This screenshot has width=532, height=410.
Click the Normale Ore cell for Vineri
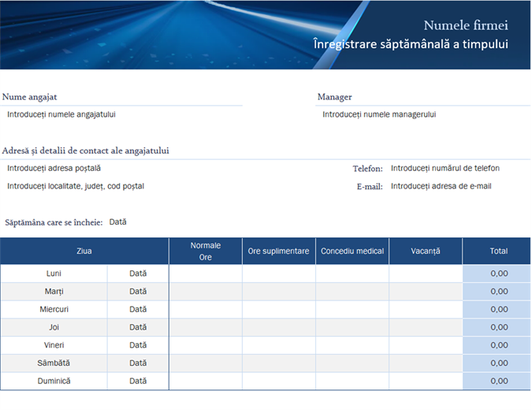tap(206, 345)
